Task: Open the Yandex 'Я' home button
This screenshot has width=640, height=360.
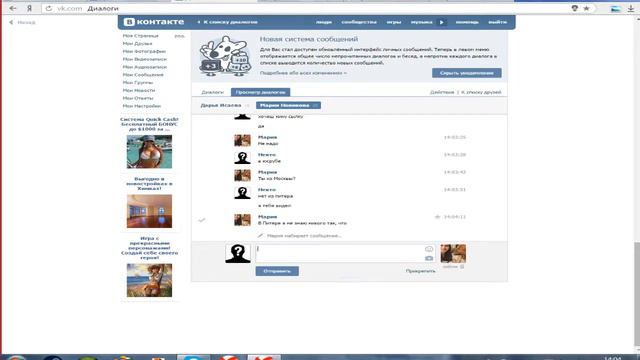Action: pos(29,8)
